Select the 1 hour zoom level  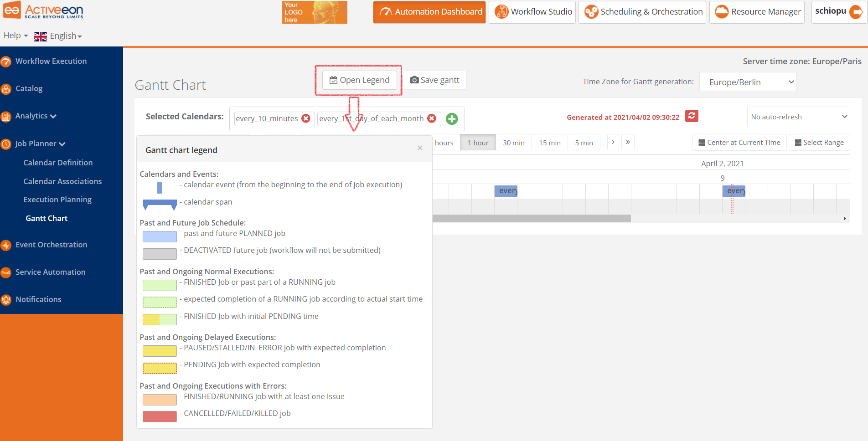[x=478, y=143]
